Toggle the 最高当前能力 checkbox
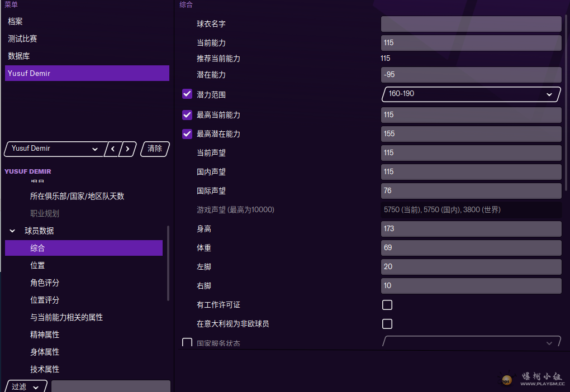 click(x=187, y=114)
